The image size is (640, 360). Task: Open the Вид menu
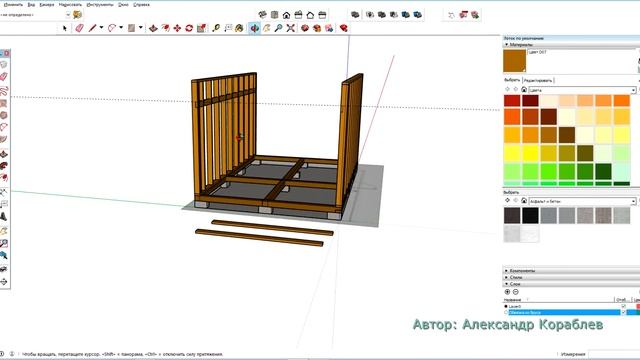[31, 4]
